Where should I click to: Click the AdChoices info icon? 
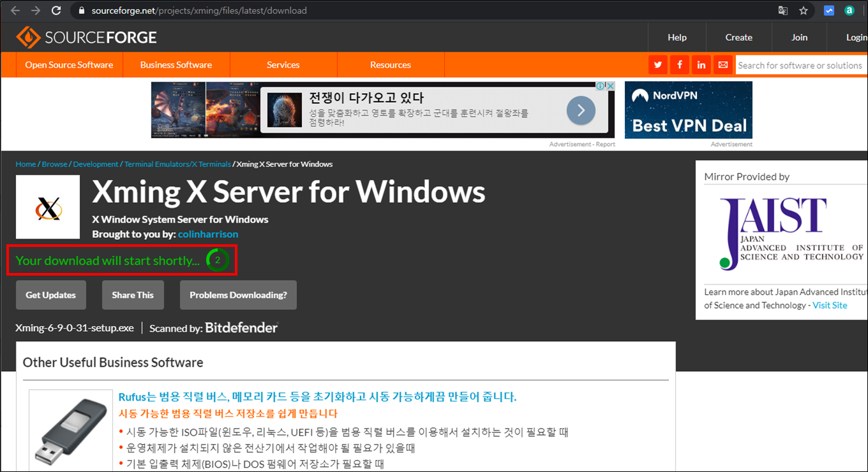[x=601, y=85]
